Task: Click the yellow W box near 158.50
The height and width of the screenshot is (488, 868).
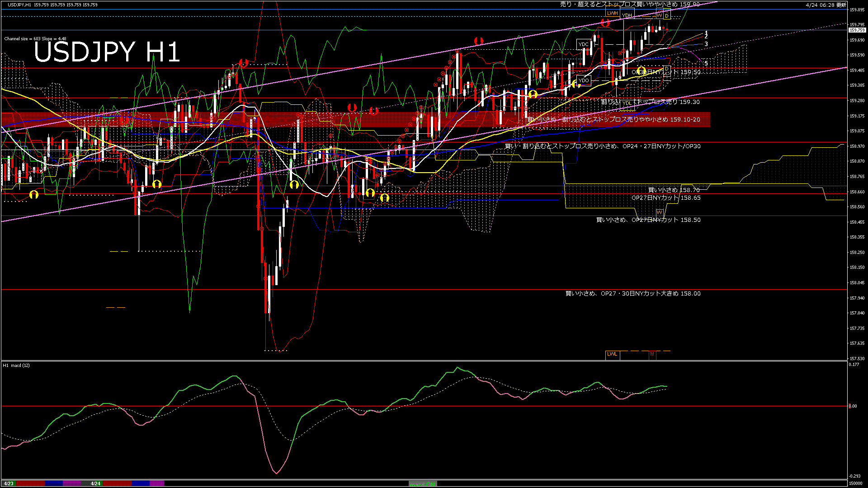Action: coord(659,213)
